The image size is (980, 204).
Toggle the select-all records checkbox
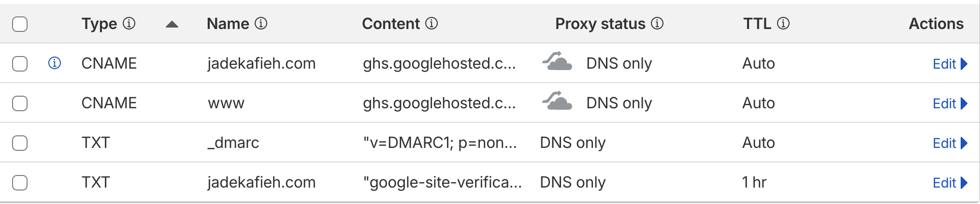(x=20, y=24)
